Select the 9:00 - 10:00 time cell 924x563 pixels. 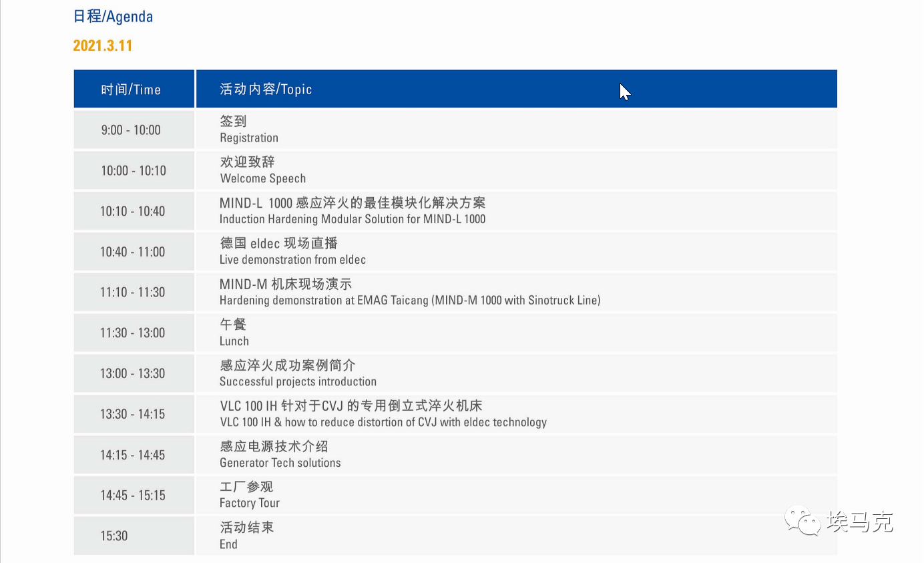[x=134, y=130]
